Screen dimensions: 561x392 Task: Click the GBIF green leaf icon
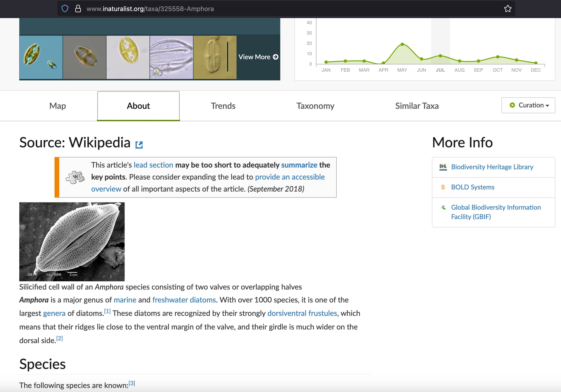tap(443, 207)
